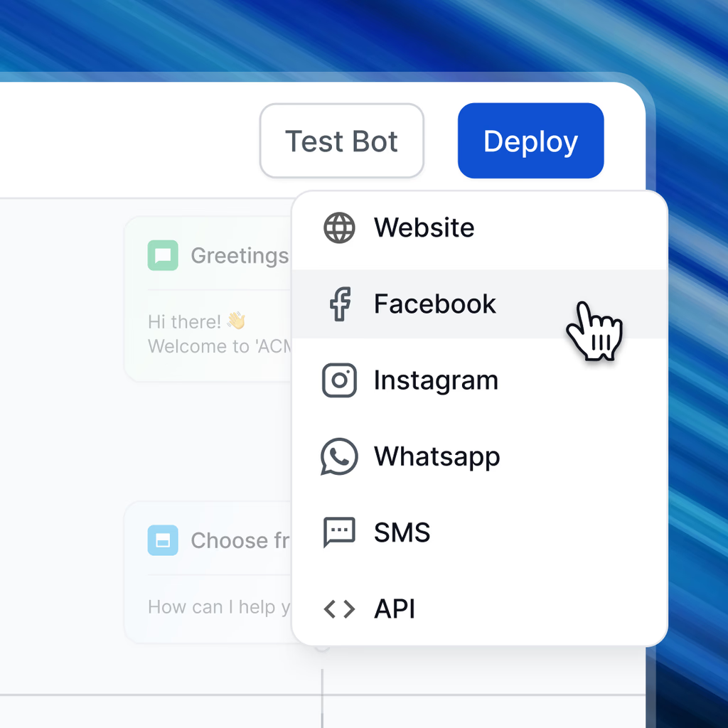Click the Test Bot button

(x=342, y=141)
